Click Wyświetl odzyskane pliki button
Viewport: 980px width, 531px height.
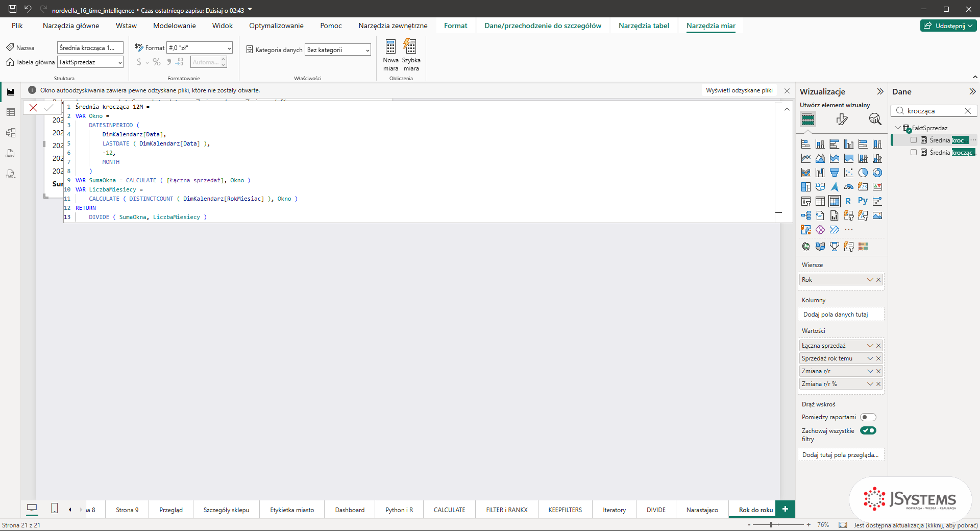tap(739, 90)
